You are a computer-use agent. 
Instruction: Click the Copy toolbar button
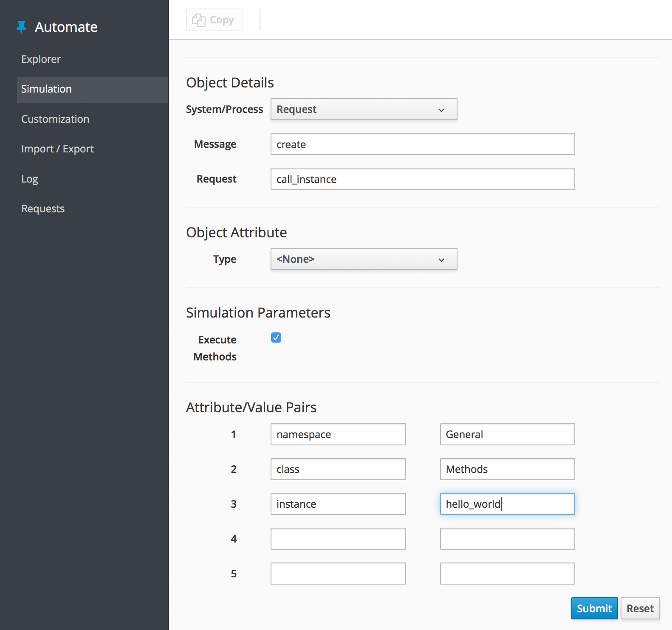tap(214, 20)
